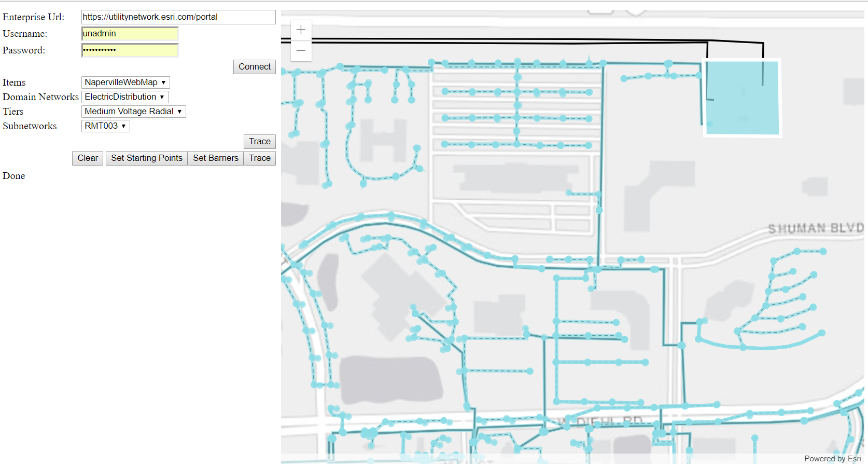Click the Set Starting Points button
This screenshot has width=868, height=466.
(x=147, y=158)
